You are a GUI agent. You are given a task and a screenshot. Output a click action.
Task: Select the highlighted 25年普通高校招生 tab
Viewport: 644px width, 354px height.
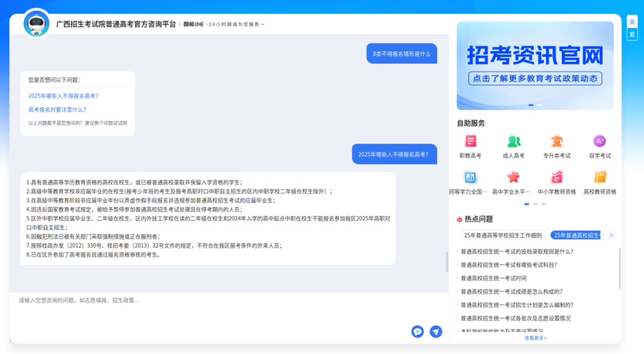pyautogui.click(x=576, y=235)
